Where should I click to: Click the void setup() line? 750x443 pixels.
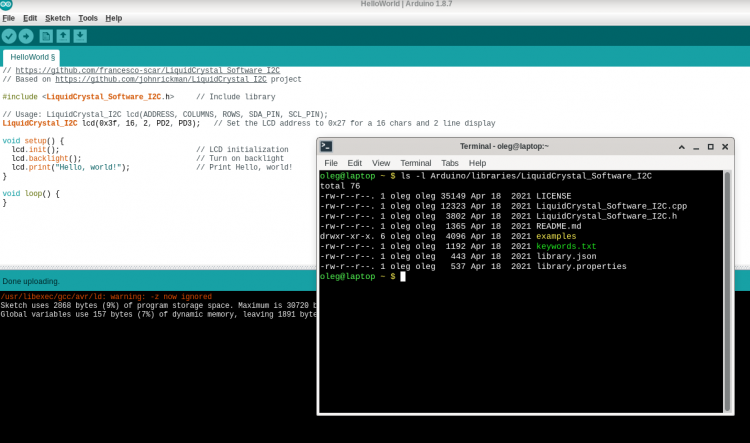tap(33, 141)
